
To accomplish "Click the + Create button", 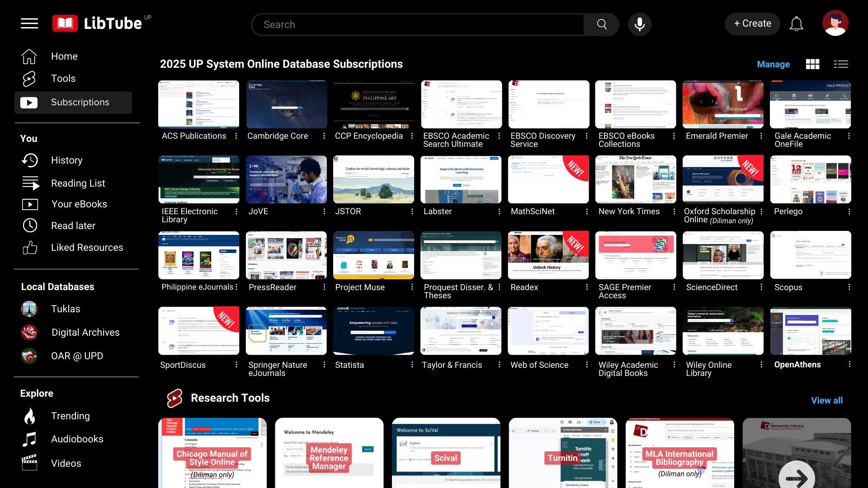I will pos(752,23).
